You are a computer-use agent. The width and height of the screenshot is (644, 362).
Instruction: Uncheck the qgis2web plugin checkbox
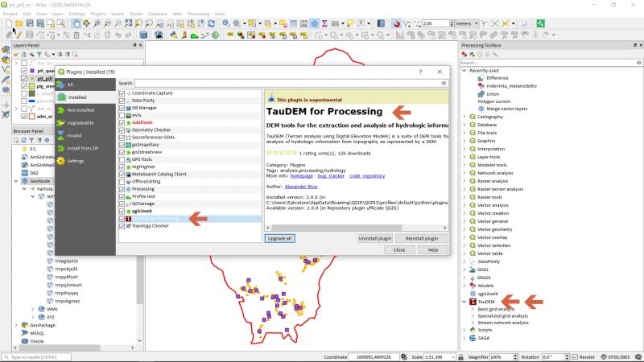click(122, 212)
